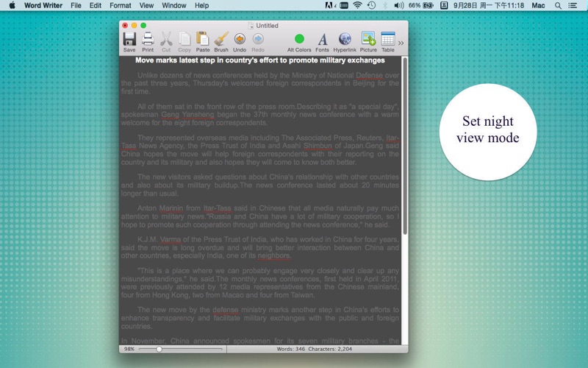Click the Cut scissors icon
588x368 pixels.
(x=166, y=39)
